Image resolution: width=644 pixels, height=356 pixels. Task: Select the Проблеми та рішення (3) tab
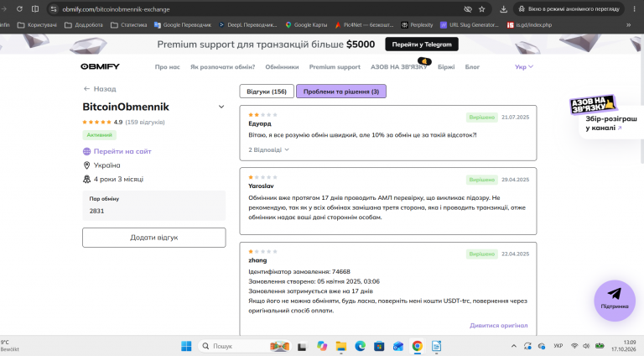[341, 92]
